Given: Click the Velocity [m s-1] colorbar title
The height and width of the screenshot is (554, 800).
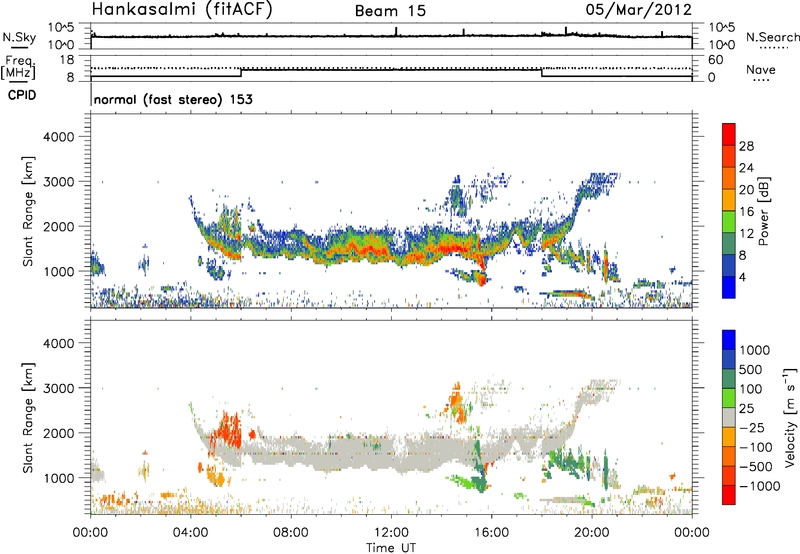Looking at the screenshot, I should (790, 417).
